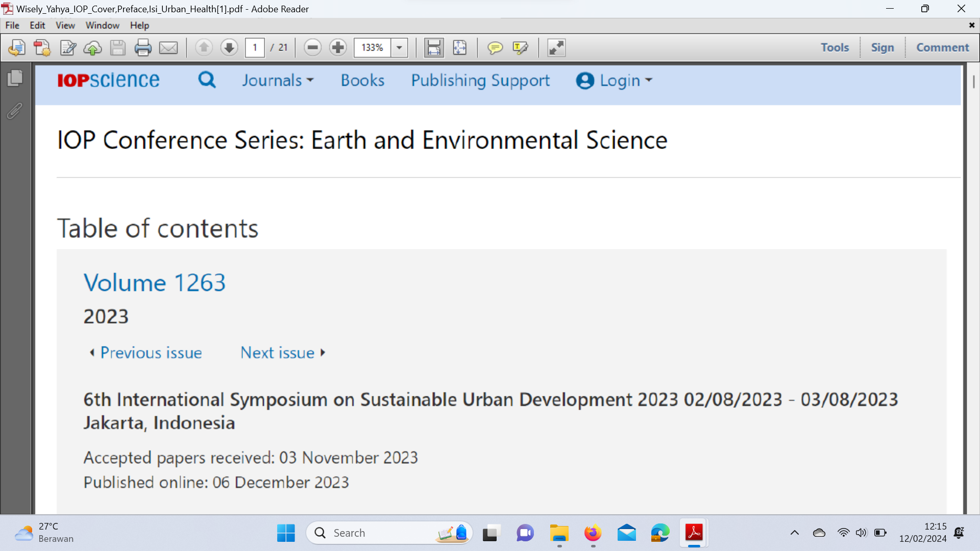Zoom out with minus button
Screen dimensions: 980x551
coord(312,48)
